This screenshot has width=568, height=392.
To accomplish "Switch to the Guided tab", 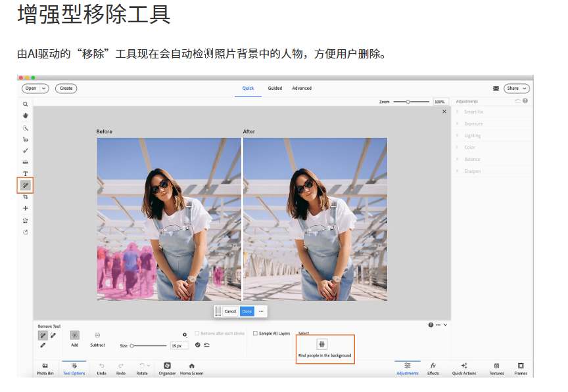I will point(275,88).
